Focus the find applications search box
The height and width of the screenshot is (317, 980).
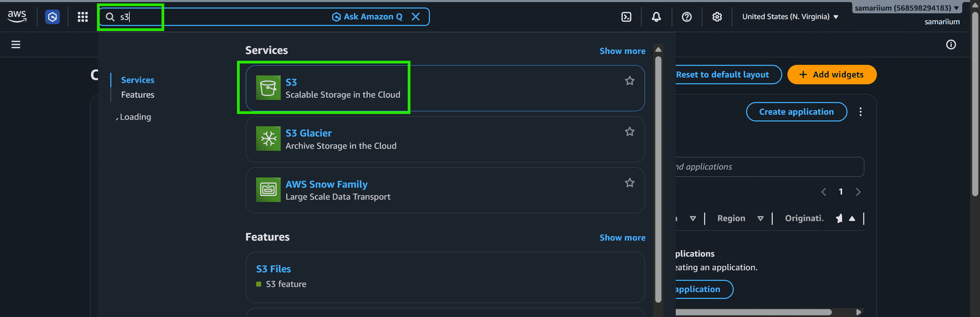pos(769,167)
